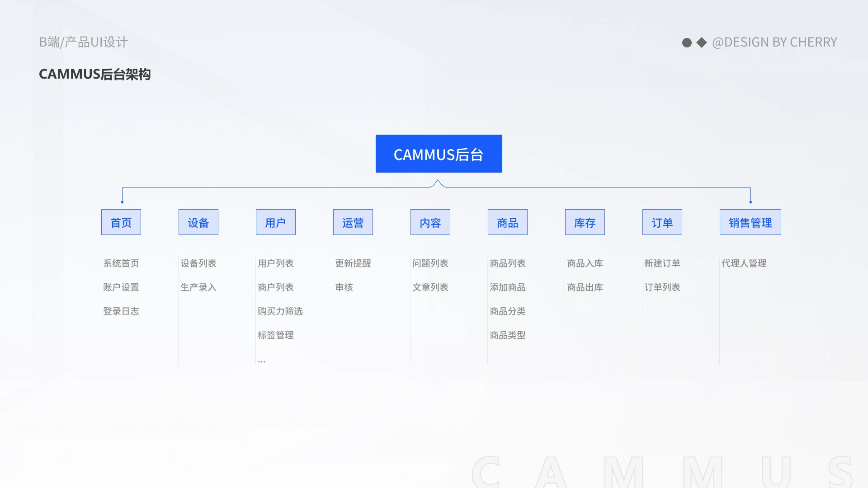Select 新建订单 item
This screenshot has height=488, width=868.
click(x=662, y=263)
